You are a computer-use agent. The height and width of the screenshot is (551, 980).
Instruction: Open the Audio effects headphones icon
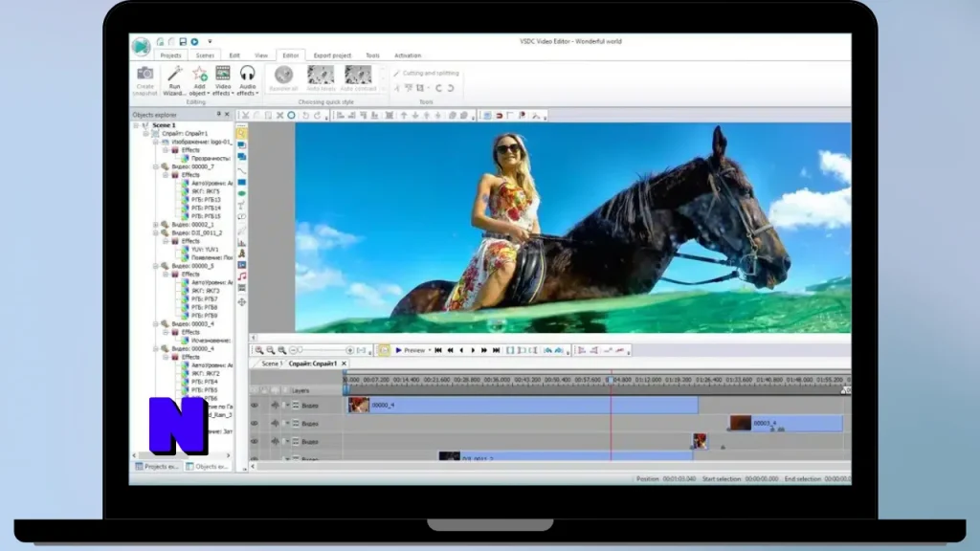point(248,75)
